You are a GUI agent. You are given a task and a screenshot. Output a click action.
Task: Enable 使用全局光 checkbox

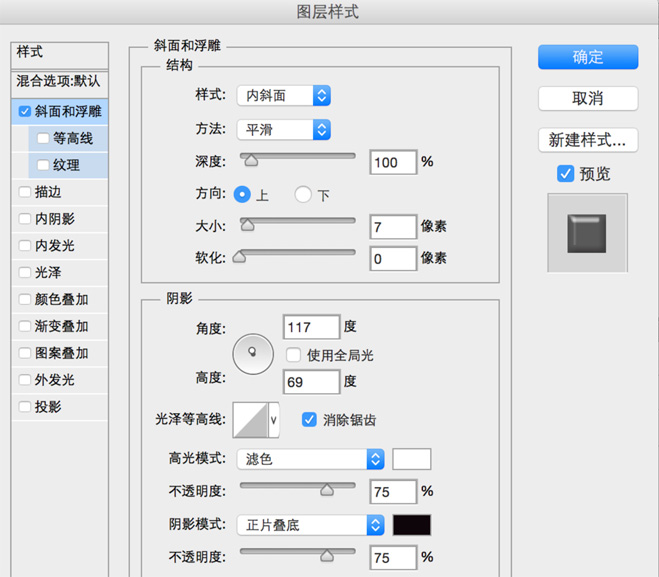(x=294, y=355)
